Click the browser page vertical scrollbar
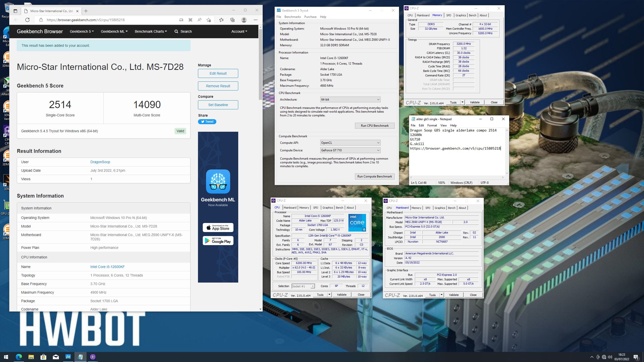 (260, 64)
